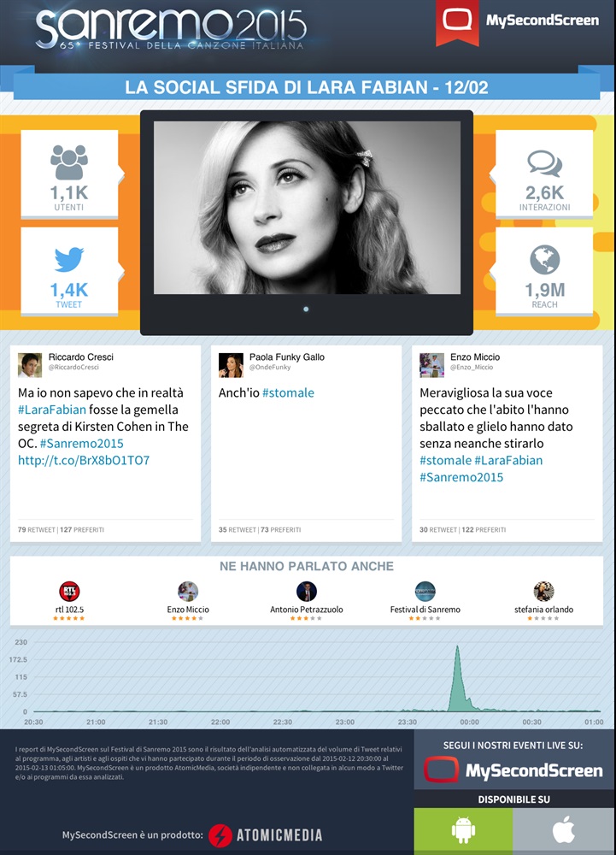The height and width of the screenshot is (855, 616).
Task: Click the 230 value on chart y-axis
Action: click(21, 642)
